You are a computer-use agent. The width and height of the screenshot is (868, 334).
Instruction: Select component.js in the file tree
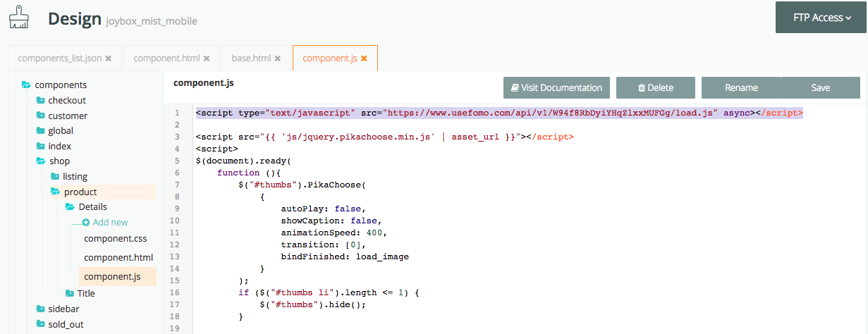point(112,276)
